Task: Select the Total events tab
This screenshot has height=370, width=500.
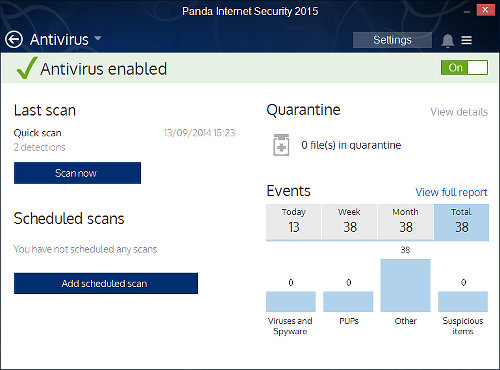Action: [x=461, y=222]
